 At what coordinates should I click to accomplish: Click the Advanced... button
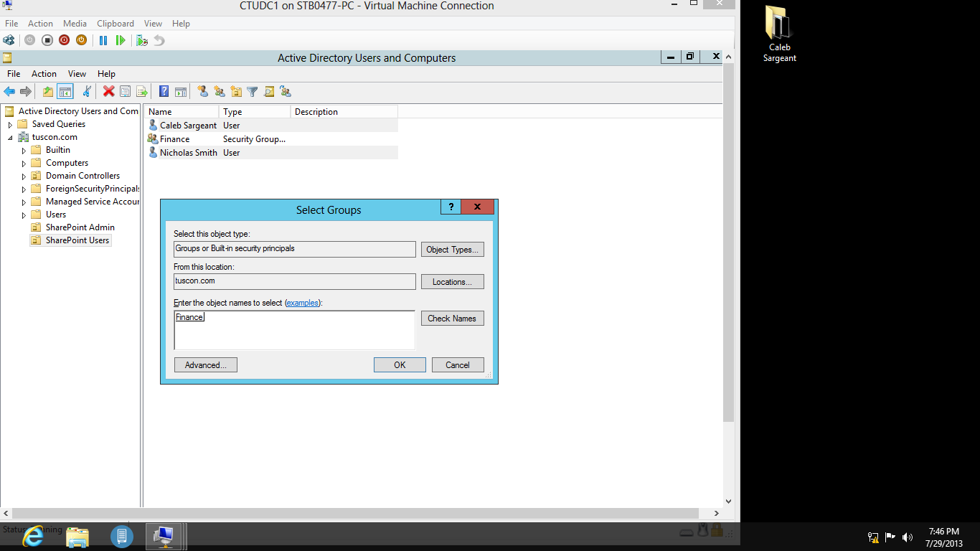206,365
